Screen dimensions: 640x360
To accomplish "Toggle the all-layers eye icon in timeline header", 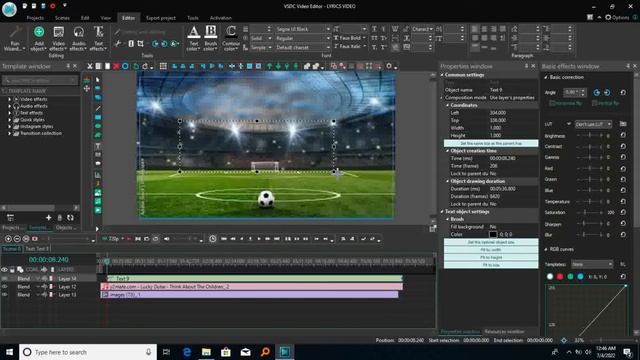I will (x=4, y=269).
